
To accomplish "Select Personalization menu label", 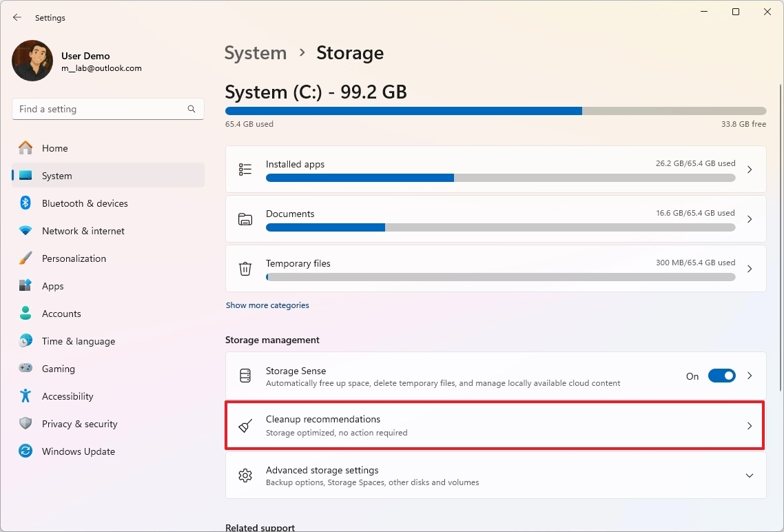I will point(74,258).
